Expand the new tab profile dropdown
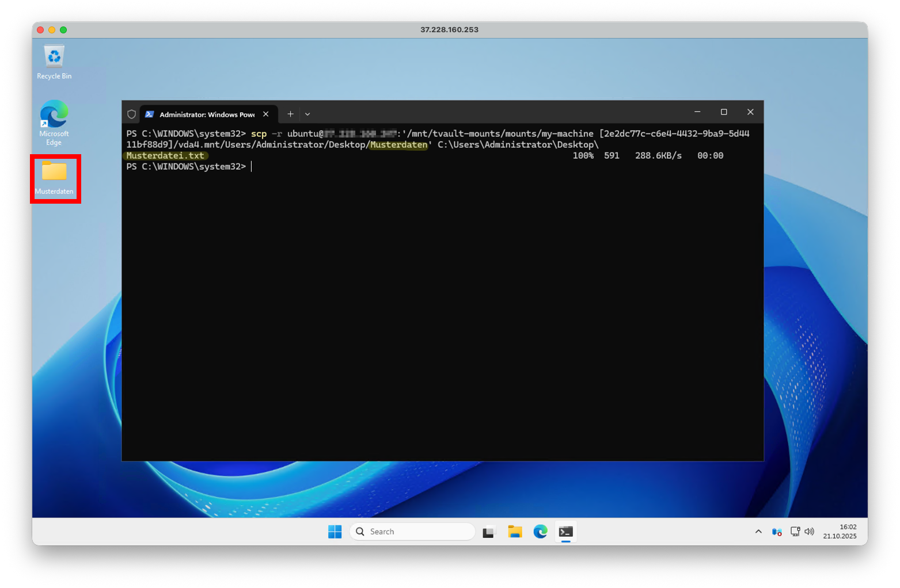 (x=307, y=114)
